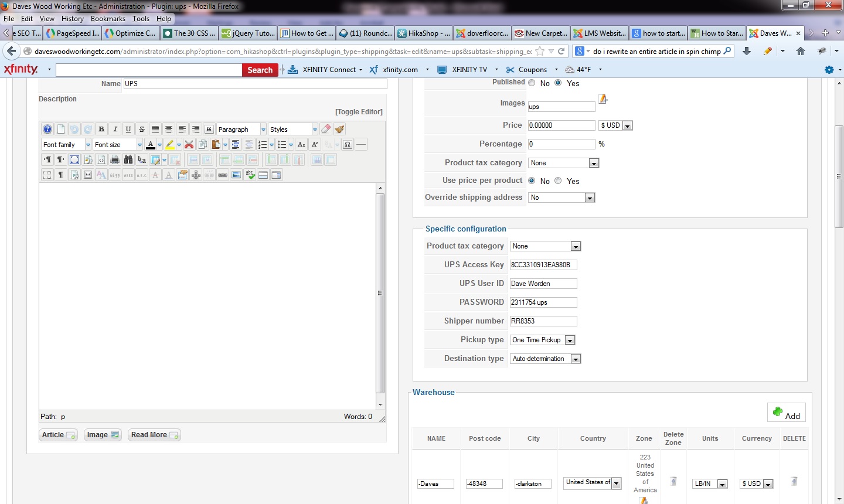844x504 pixels.
Task: Click the Shipper number field
Action: [543, 321]
